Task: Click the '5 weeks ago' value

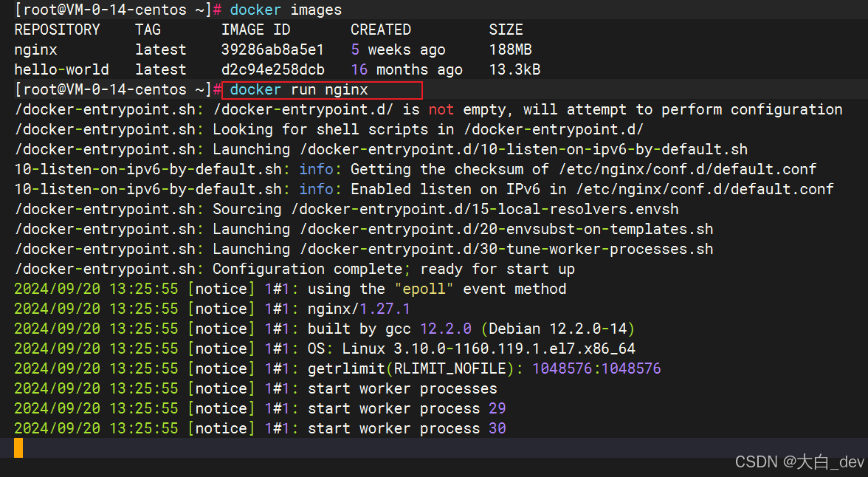Action: coord(398,50)
